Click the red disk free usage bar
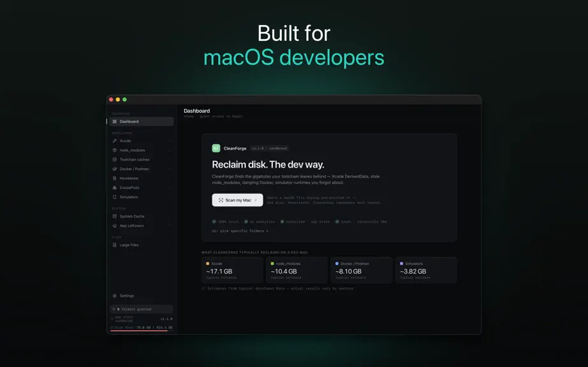The height and width of the screenshot is (367, 588). (139, 331)
